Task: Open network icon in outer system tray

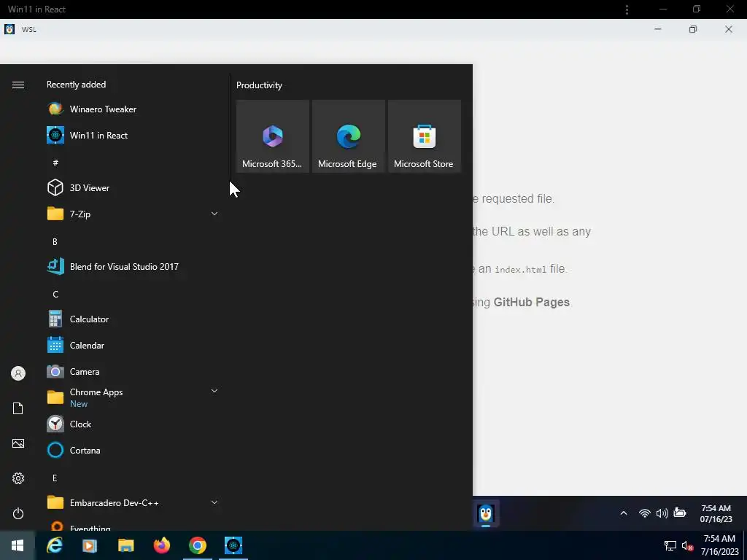Action: point(670,545)
